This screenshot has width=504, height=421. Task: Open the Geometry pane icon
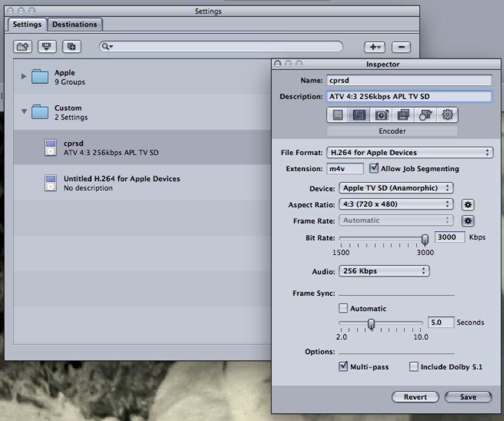point(425,115)
